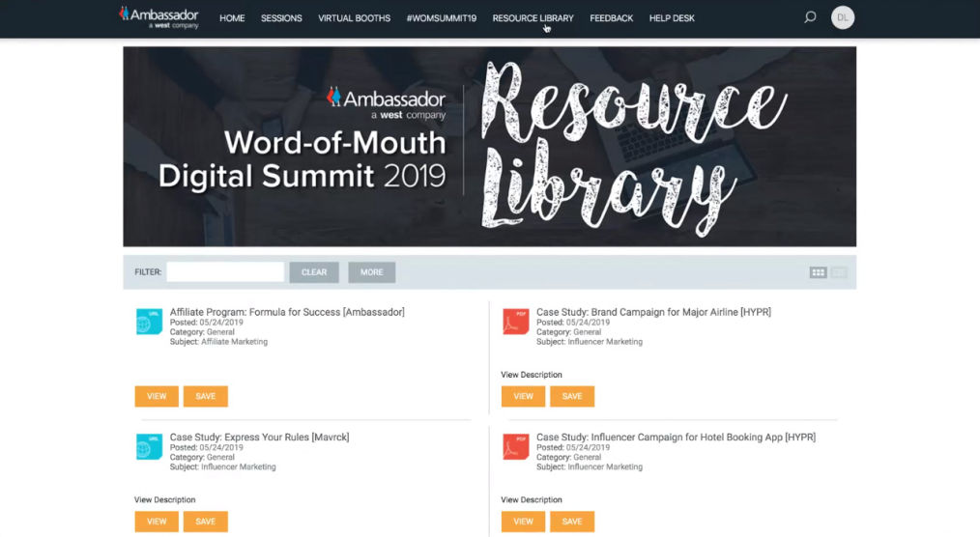
Task: Click 'Posted: 05/24/2019' under Hotel Booking App
Action: (573, 448)
